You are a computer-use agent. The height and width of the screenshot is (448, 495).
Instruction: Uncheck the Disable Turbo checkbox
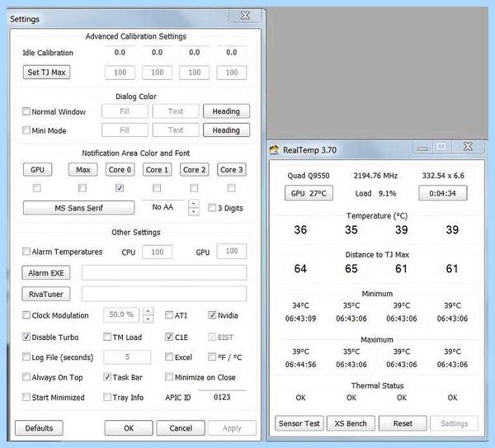[x=26, y=337]
